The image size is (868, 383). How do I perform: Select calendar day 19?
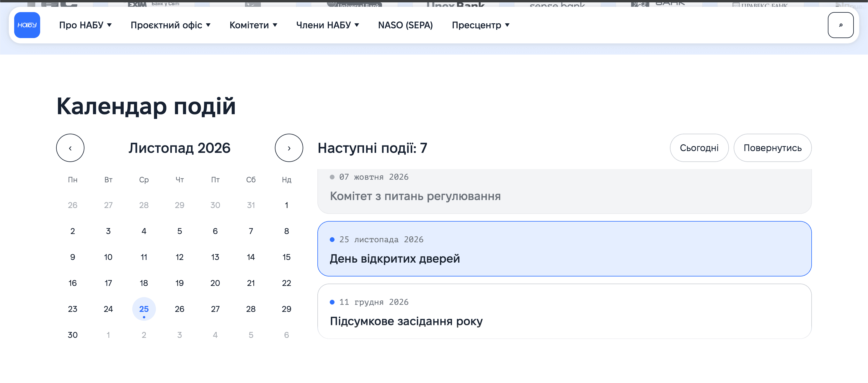coord(179,283)
